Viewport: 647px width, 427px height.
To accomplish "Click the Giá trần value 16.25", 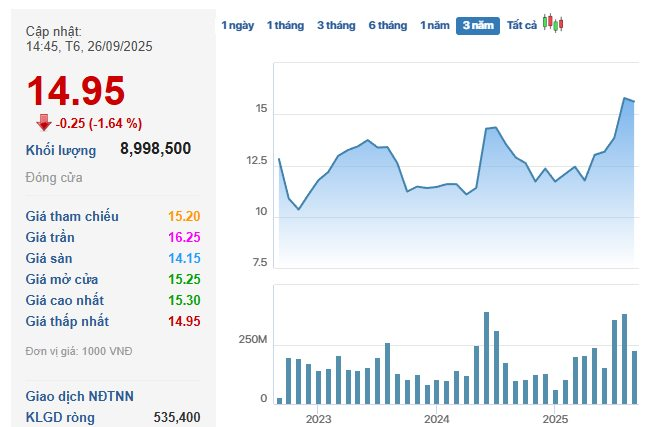I will point(186,237).
